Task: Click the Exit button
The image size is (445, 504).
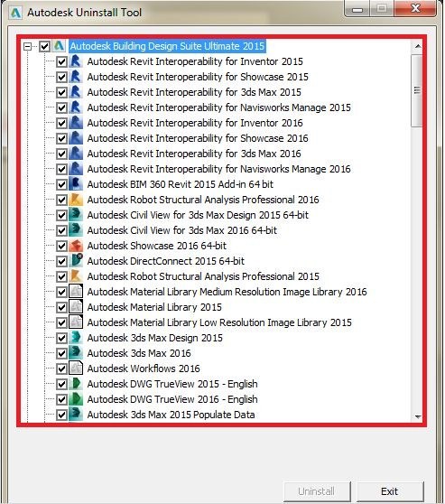Action: pyautogui.click(x=390, y=491)
